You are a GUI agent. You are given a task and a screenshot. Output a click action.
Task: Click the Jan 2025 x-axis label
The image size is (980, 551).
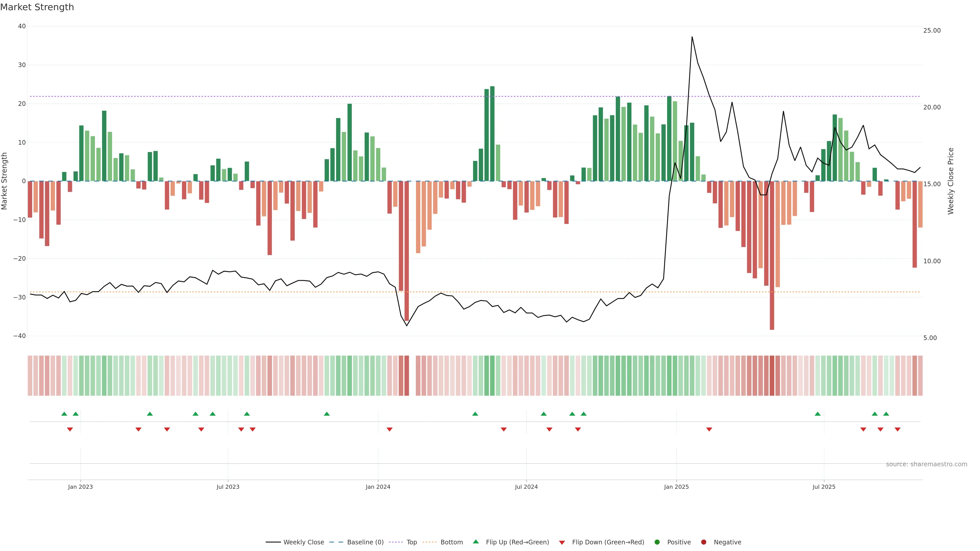tap(676, 487)
